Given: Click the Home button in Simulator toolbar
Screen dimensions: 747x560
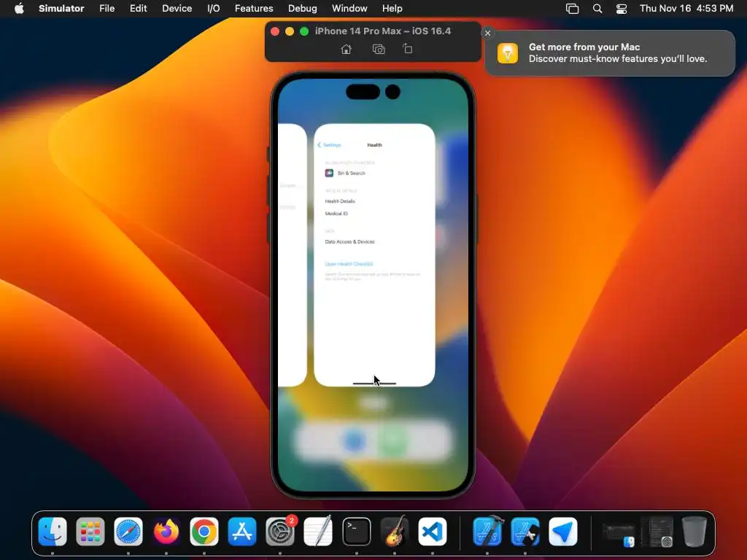Looking at the screenshot, I should [x=347, y=49].
